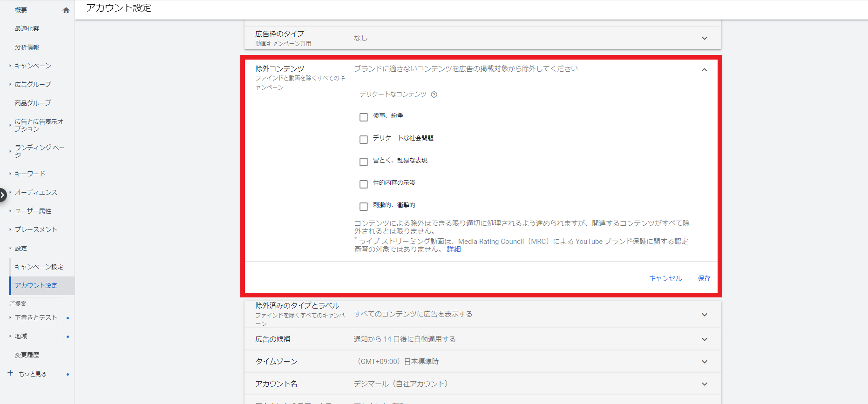The height and width of the screenshot is (404, 868).
Task: Open 変更履歴 in the sidebar
Action: (27, 355)
